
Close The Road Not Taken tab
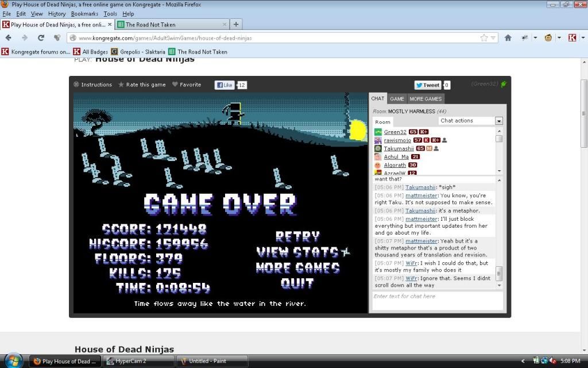point(225,24)
